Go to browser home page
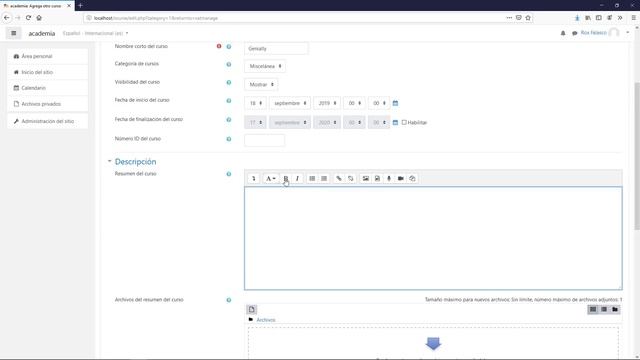640x360 pixels. (39, 18)
